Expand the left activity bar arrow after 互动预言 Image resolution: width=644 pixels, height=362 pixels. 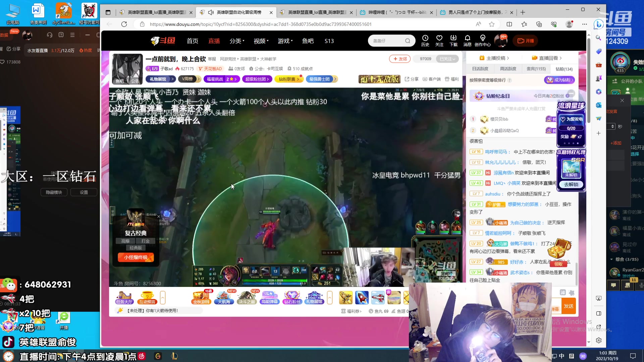(x=163, y=298)
